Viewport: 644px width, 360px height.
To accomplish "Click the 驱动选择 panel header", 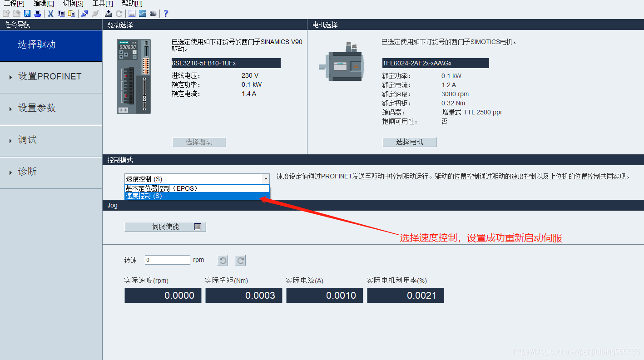I will pos(205,25).
